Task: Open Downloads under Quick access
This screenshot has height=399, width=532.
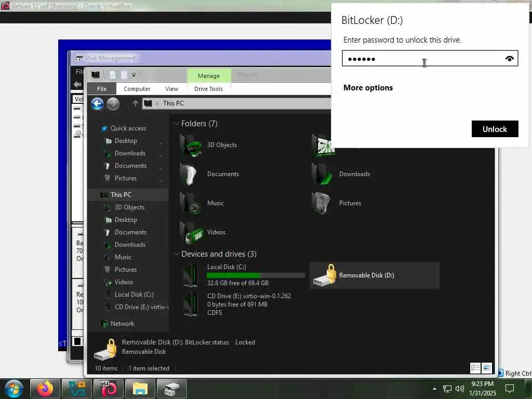Action: [130, 153]
